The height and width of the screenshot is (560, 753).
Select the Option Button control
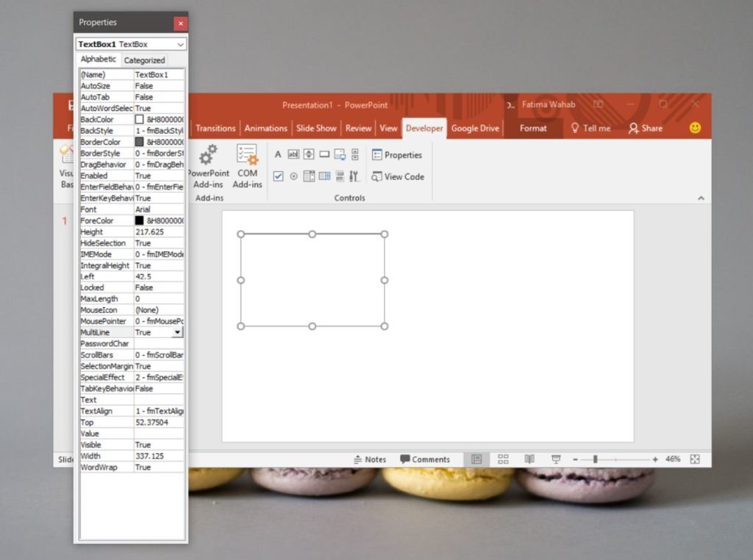(294, 176)
